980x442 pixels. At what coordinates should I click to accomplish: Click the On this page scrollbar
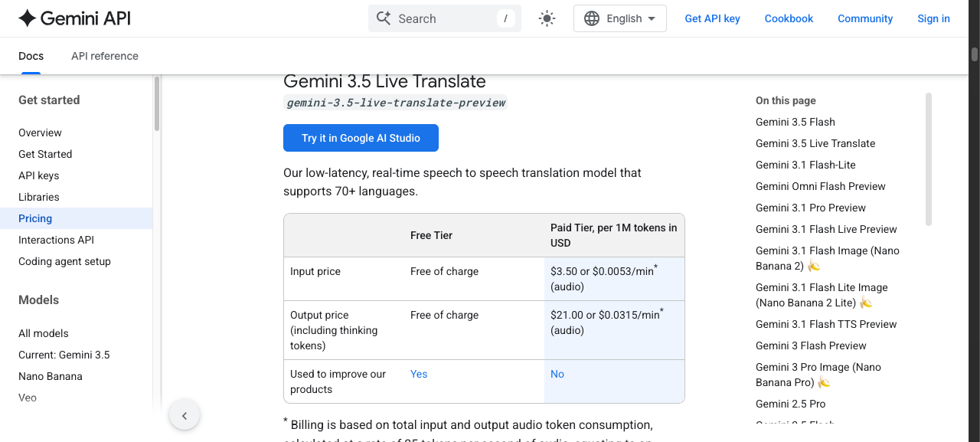[929, 159]
